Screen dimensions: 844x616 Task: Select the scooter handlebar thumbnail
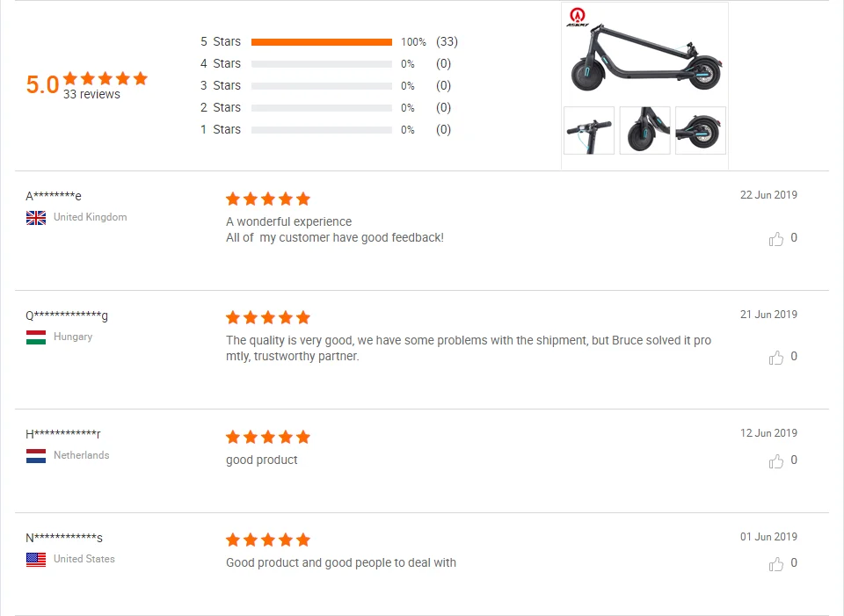(589, 130)
